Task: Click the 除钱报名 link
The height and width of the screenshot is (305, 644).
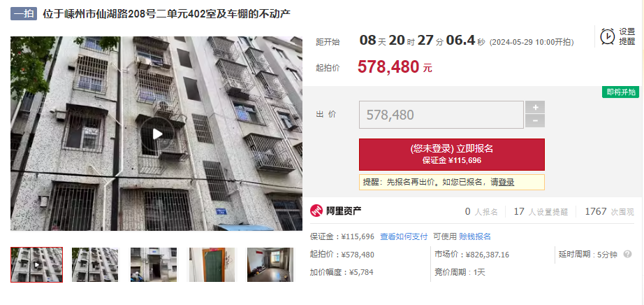Action: coord(475,236)
